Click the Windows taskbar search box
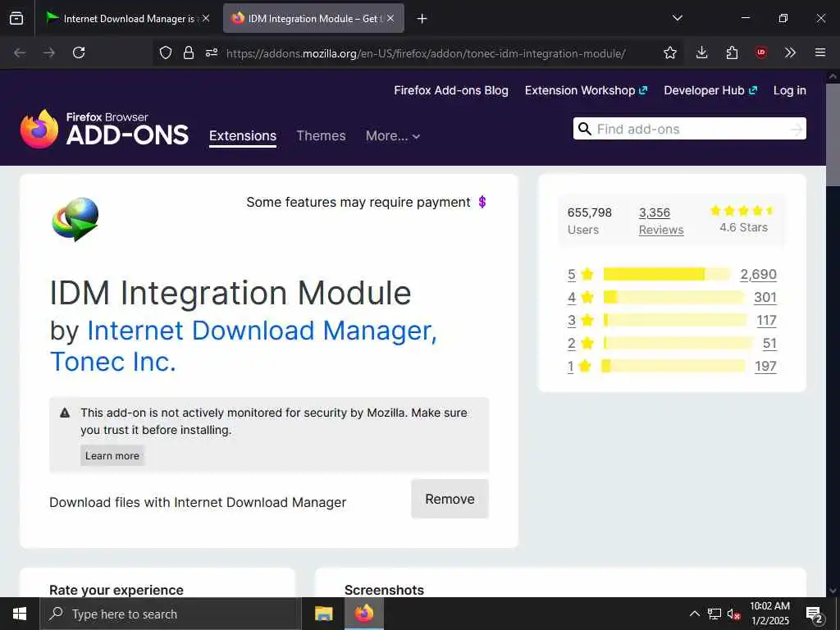The height and width of the screenshot is (630, 840). tap(171, 614)
